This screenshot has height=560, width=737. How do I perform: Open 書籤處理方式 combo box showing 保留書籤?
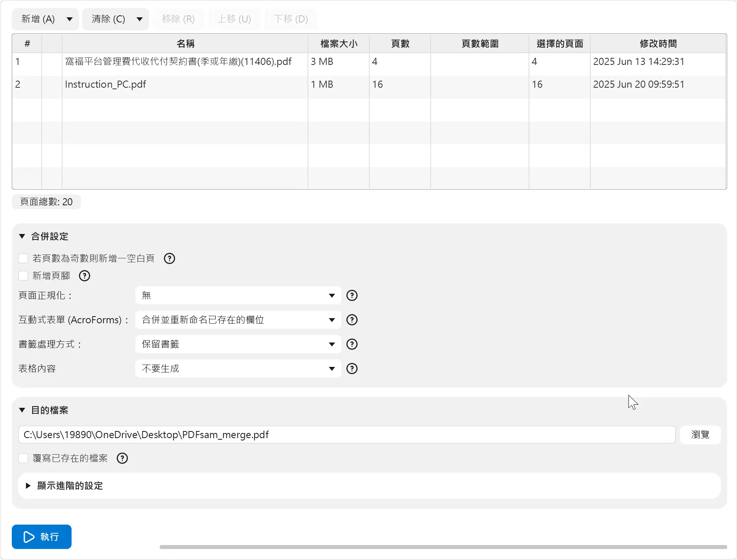tap(238, 344)
